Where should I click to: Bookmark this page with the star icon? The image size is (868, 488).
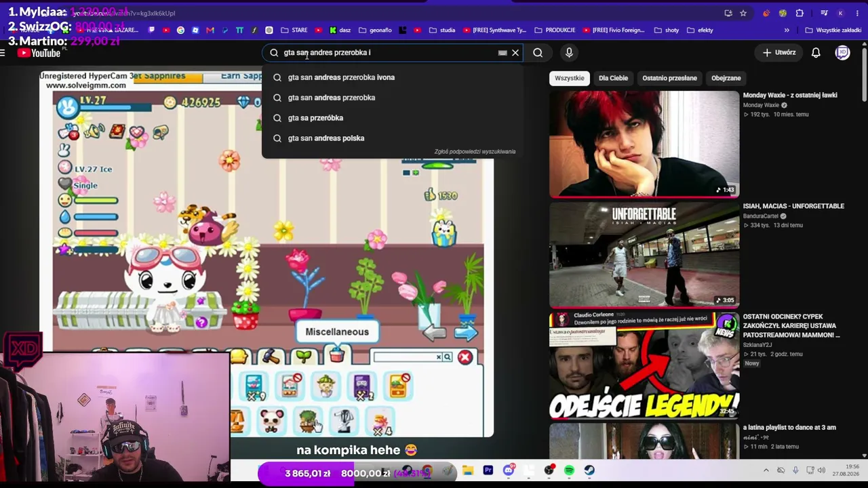[x=743, y=13]
